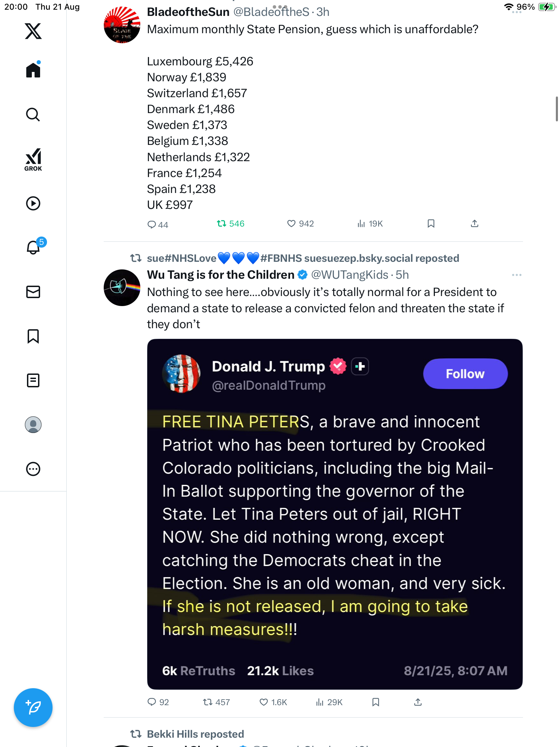Bookmark the Wu Tang is for the Children post
The width and height of the screenshot is (560, 747).
(376, 702)
